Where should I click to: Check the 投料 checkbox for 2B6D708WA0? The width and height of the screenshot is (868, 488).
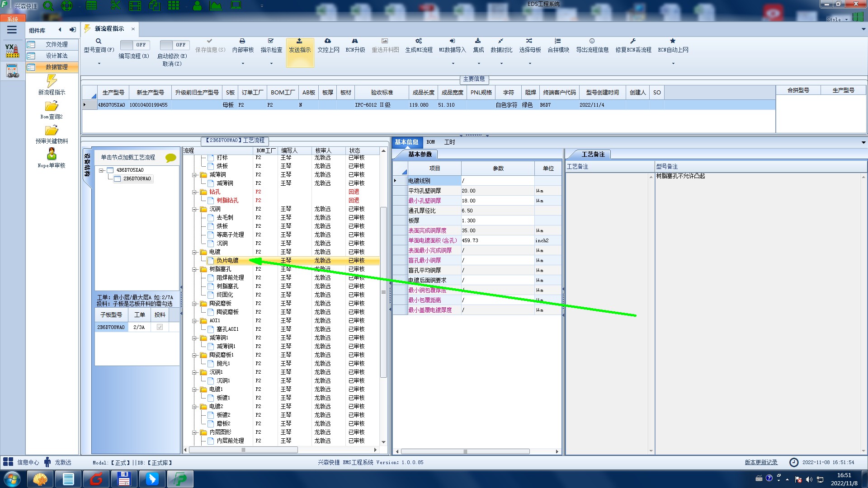(160, 327)
